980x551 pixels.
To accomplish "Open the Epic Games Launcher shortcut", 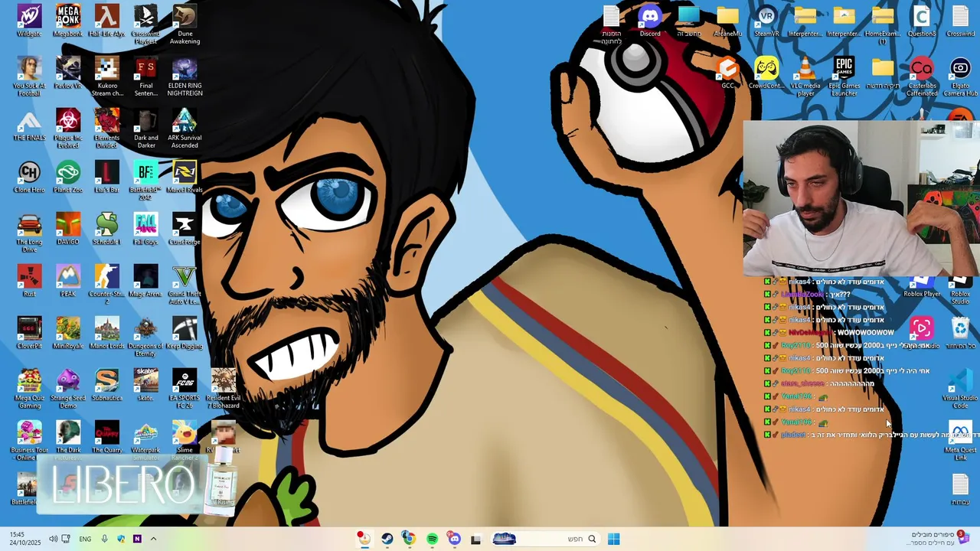I will point(844,77).
